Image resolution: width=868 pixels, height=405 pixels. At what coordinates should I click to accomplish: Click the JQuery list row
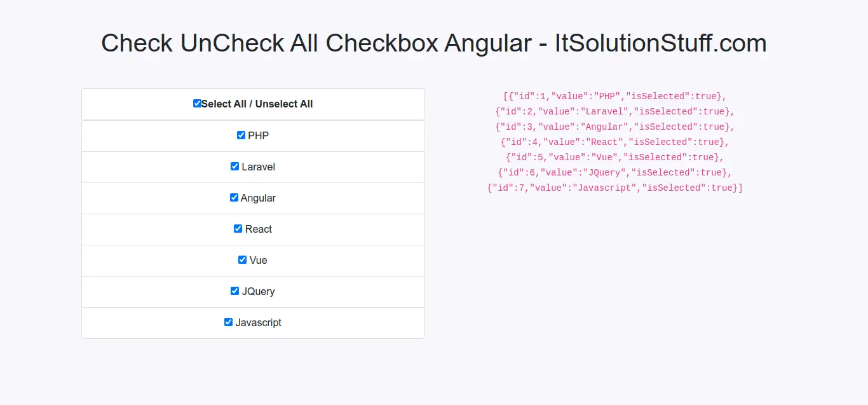coord(253,291)
